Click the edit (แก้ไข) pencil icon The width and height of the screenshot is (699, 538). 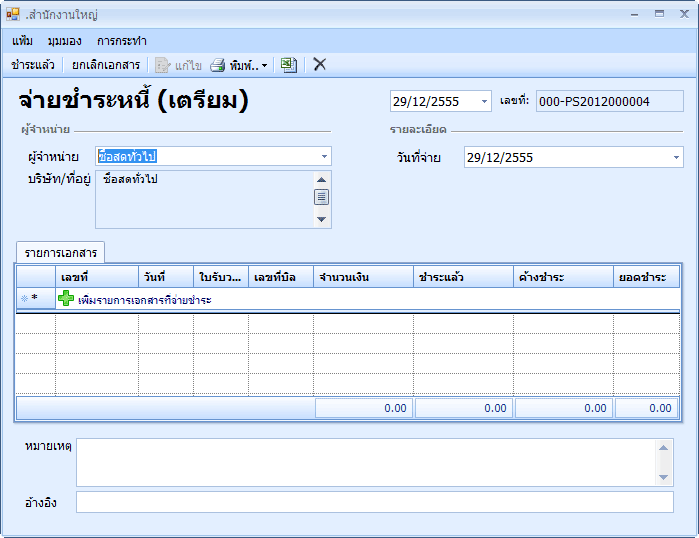(x=162, y=65)
